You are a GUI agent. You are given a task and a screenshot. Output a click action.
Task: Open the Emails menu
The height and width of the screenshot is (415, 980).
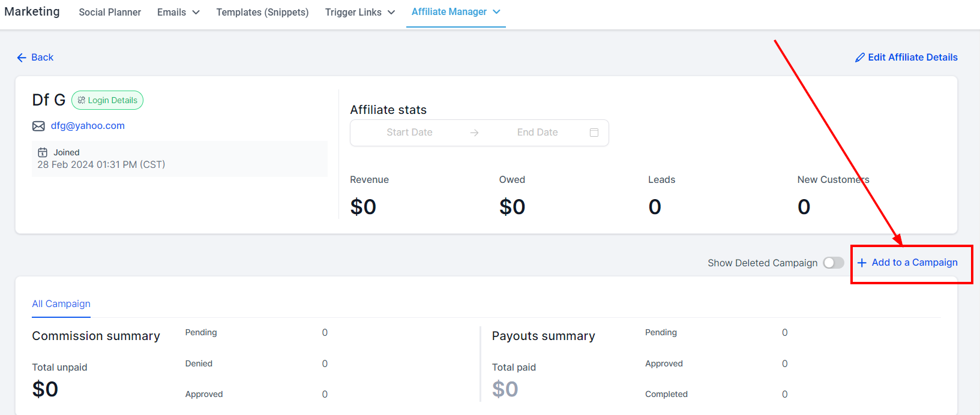coord(178,12)
